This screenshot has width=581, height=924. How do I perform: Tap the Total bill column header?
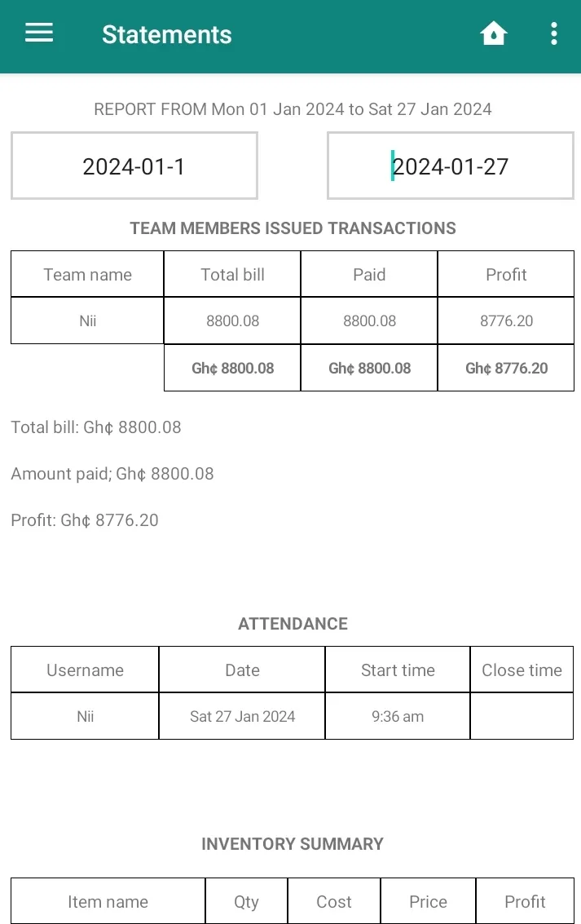tap(232, 274)
